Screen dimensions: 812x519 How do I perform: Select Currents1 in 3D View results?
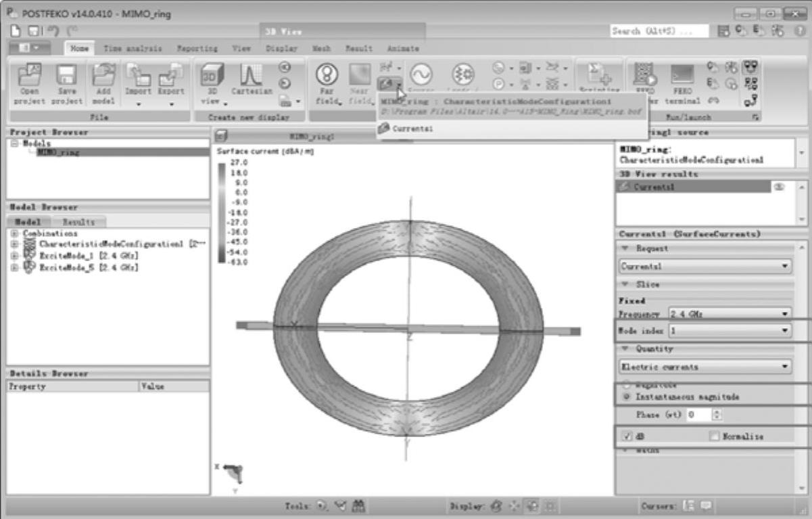(692, 186)
